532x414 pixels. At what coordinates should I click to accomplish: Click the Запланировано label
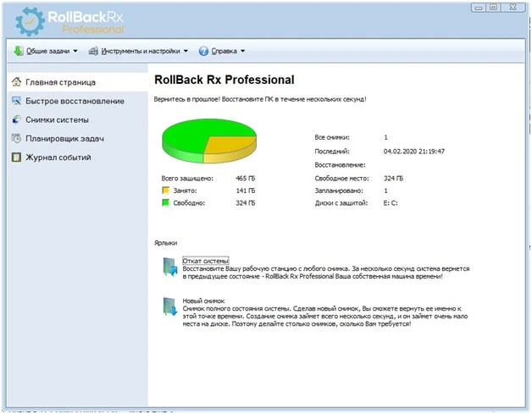point(339,190)
